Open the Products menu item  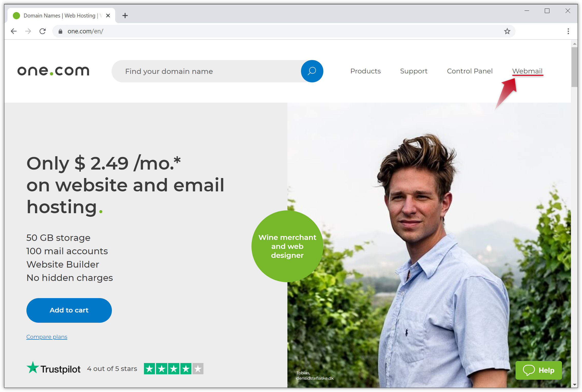coord(366,71)
